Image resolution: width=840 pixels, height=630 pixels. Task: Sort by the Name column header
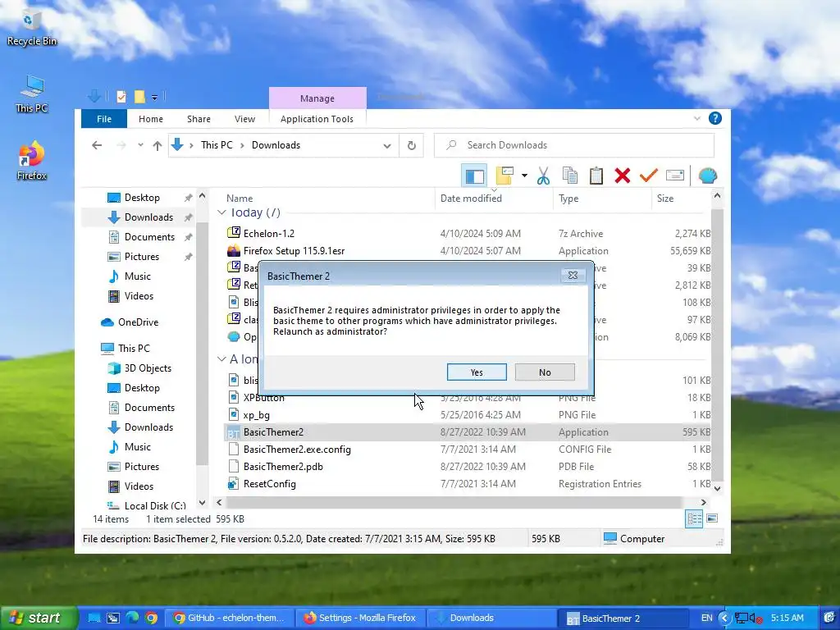click(327, 199)
